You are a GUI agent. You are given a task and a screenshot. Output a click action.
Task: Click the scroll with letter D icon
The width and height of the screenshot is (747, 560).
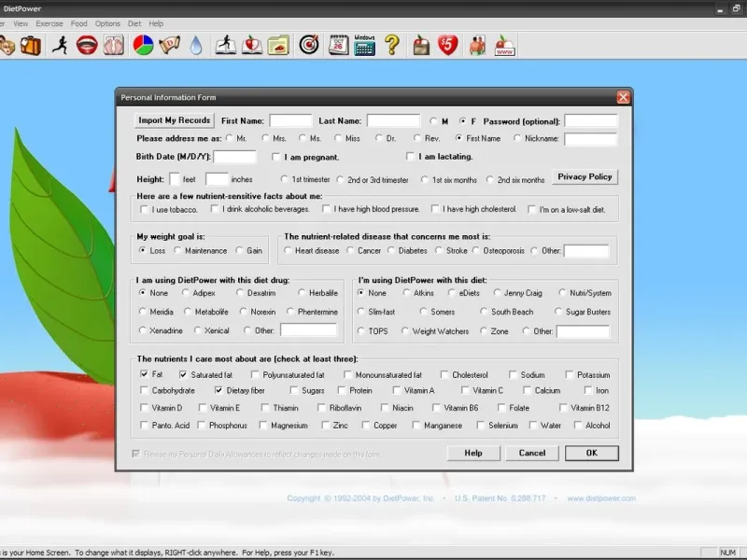(x=170, y=46)
